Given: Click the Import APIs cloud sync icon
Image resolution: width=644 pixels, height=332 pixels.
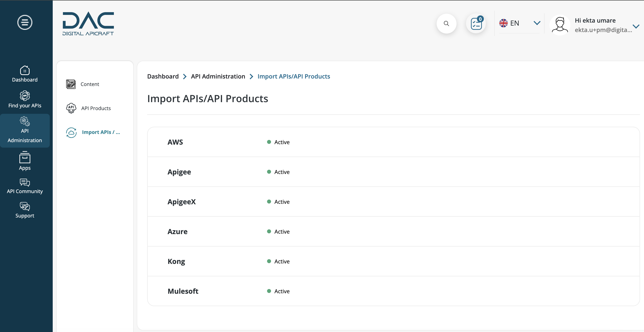Looking at the screenshot, I should pos(71,132).
